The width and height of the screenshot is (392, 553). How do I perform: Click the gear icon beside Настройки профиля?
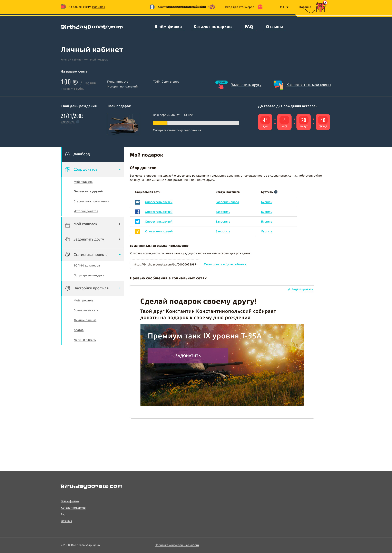(68, 288)
